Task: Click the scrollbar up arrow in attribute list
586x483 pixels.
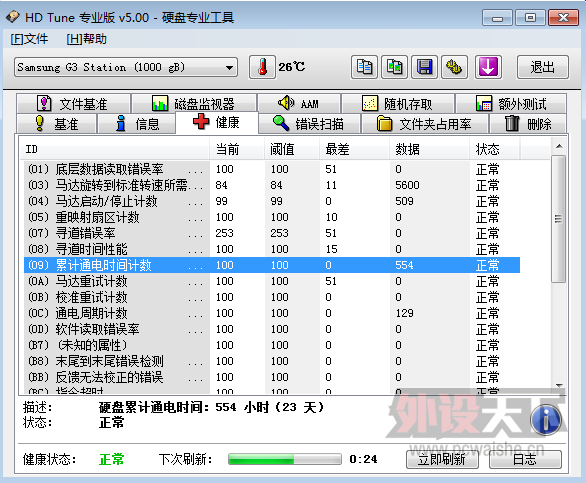Action: [x=559, y=146]
